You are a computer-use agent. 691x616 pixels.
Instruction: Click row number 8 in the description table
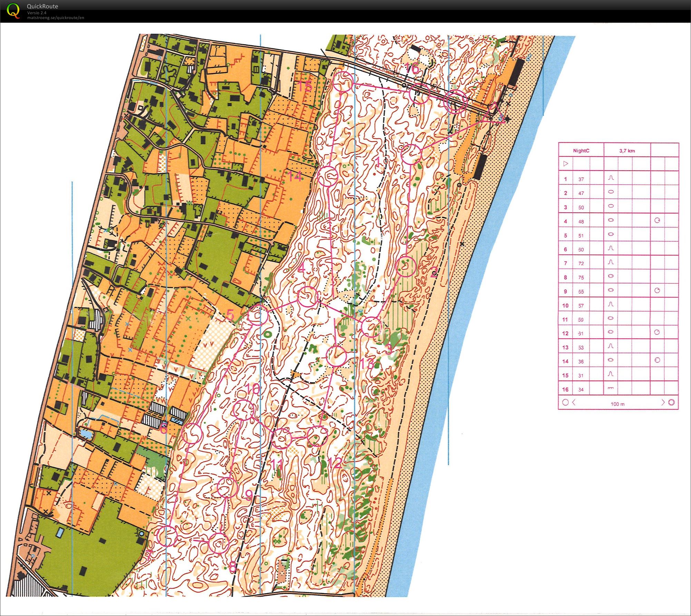(565, 277)
